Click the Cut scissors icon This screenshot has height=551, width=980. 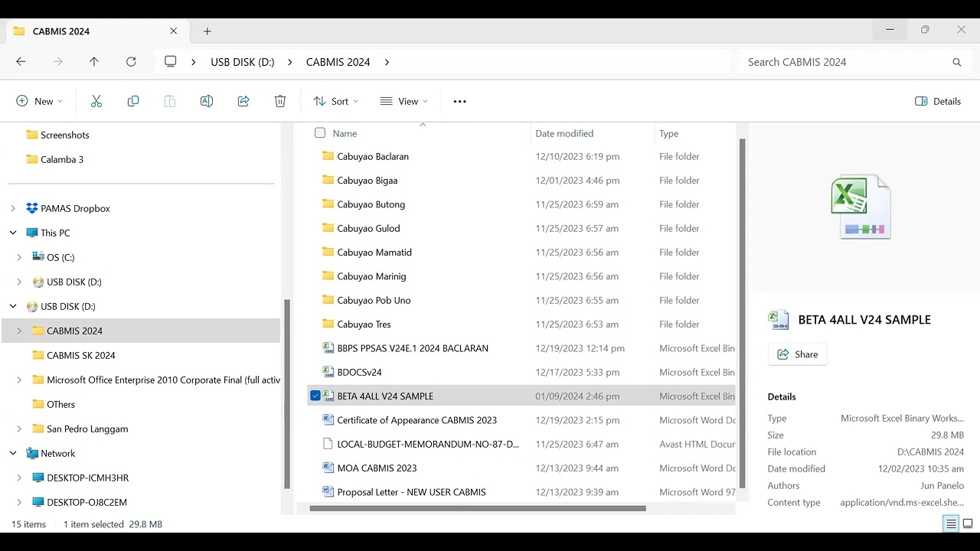96,101
